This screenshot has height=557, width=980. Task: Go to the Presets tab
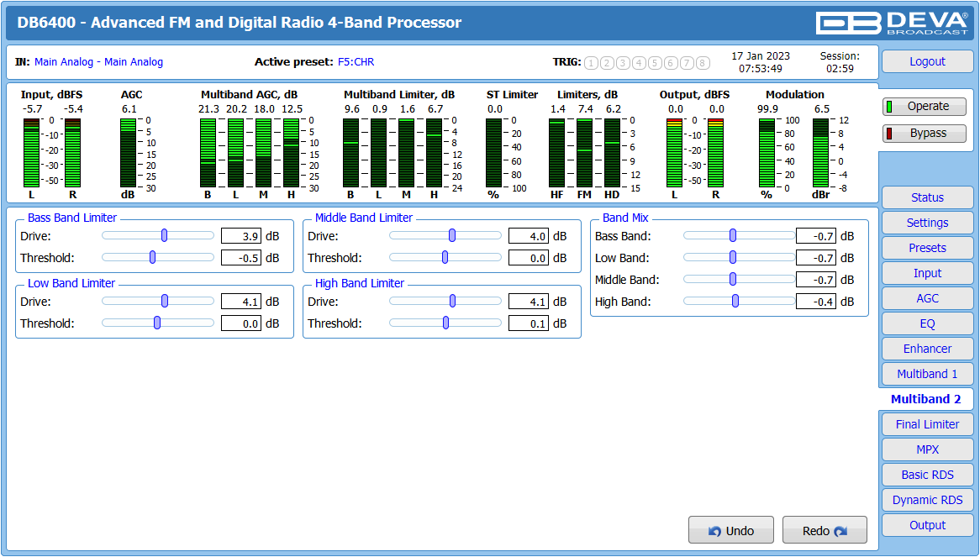(x=928, y=248)
